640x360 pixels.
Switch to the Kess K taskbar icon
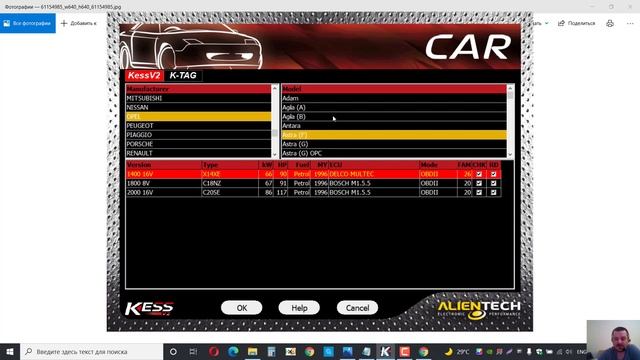click(385, 351)
